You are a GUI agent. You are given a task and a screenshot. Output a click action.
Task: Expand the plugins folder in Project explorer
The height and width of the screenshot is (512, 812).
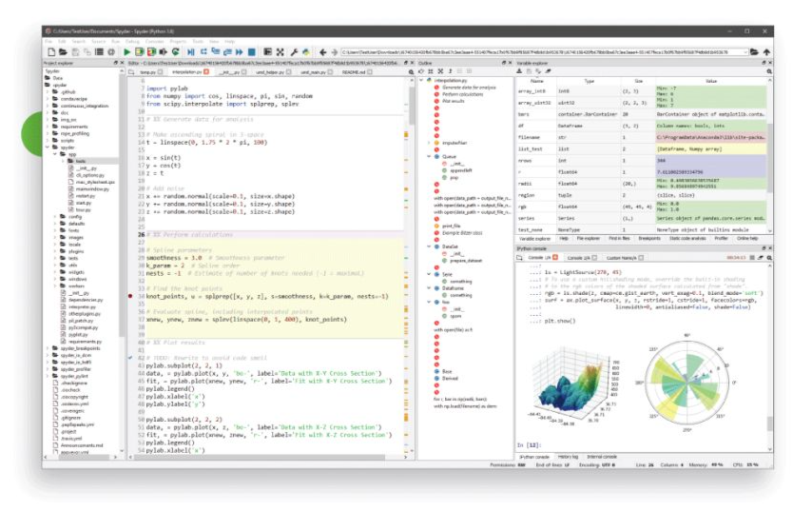(55, 251)
